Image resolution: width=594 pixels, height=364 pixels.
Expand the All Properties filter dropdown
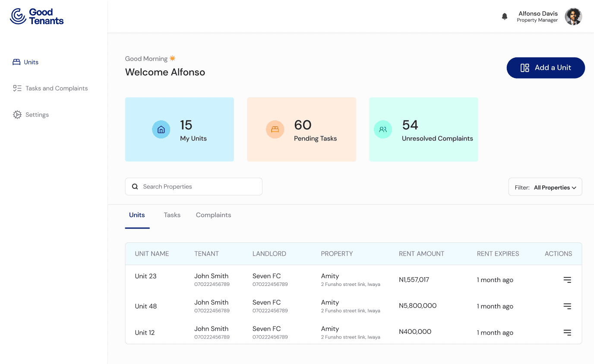(545, 187)
